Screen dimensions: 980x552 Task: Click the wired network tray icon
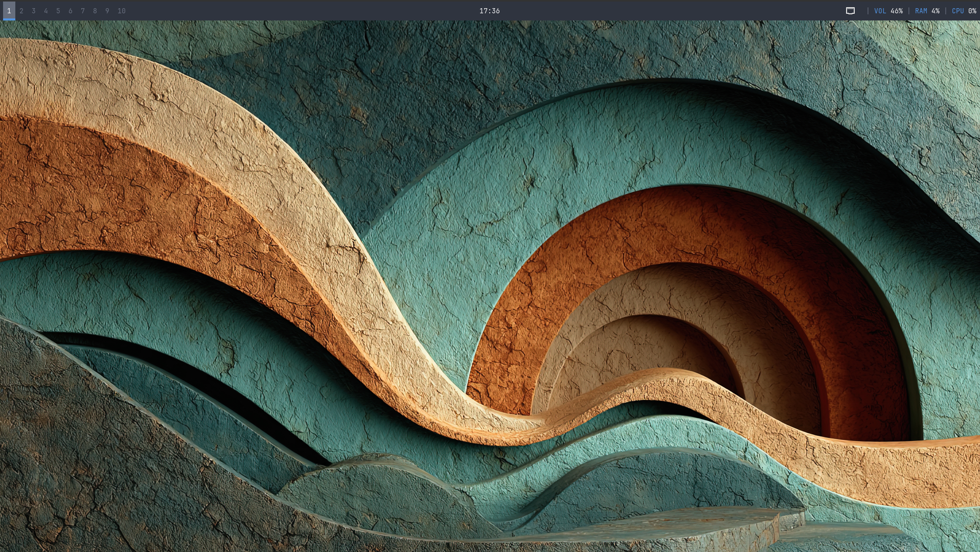click(x=850, y=11)
